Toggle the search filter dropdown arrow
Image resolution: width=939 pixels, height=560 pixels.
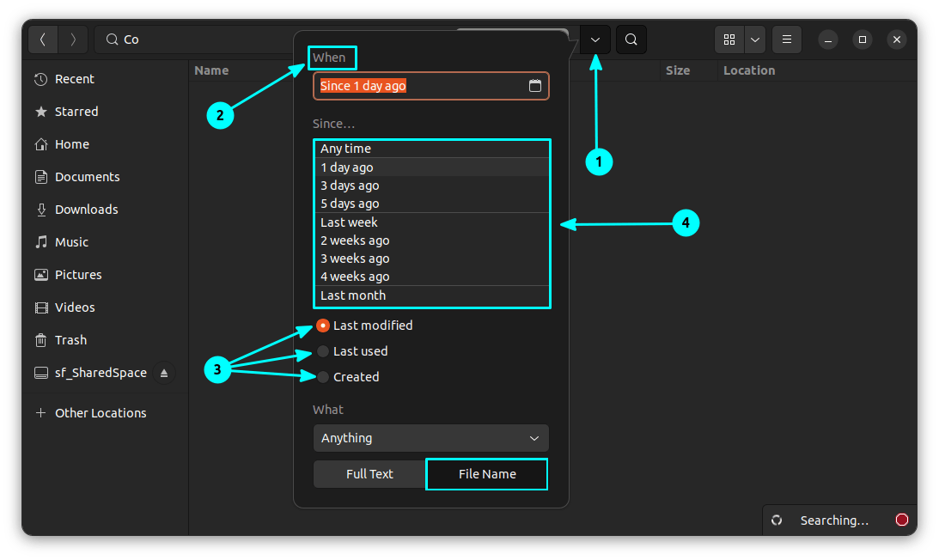pos(595,40)
